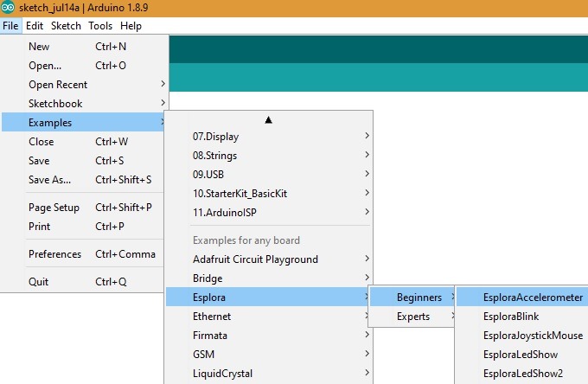
Task: Click the Arduino logo in the title bar
Action: tap(8, 7)
